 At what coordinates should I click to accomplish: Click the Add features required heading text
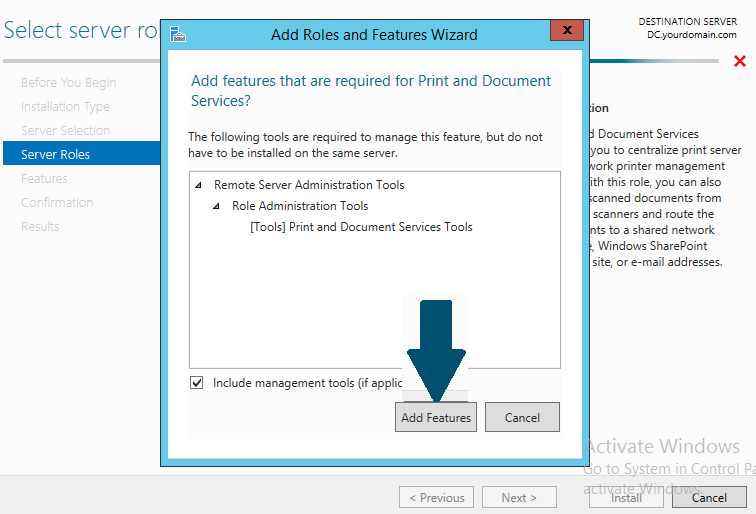tap(371, 91)
